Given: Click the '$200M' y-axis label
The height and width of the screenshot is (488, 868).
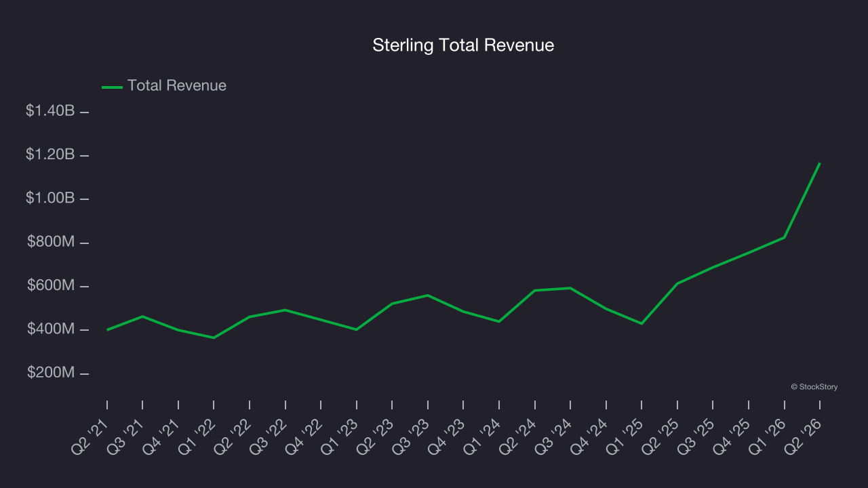Looking at the screenshot, I should point(51,373).
